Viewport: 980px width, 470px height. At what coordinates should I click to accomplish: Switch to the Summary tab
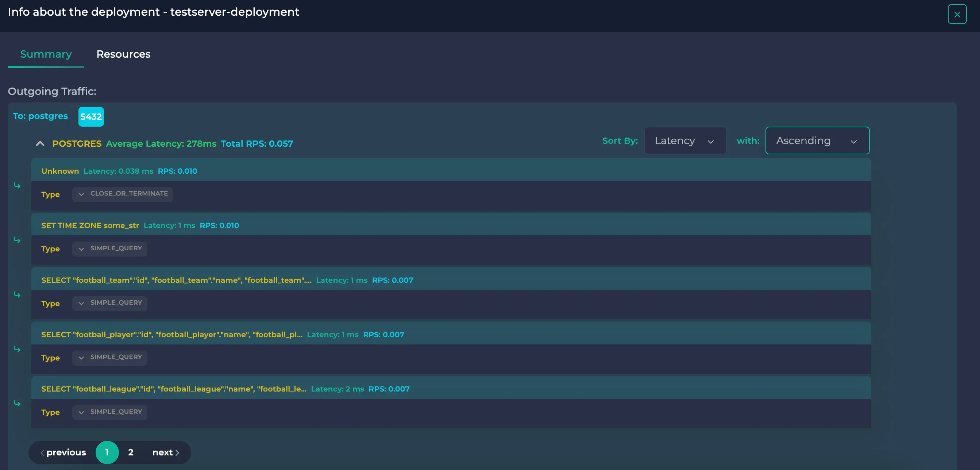pyautogui.click(x=46, y=54)
